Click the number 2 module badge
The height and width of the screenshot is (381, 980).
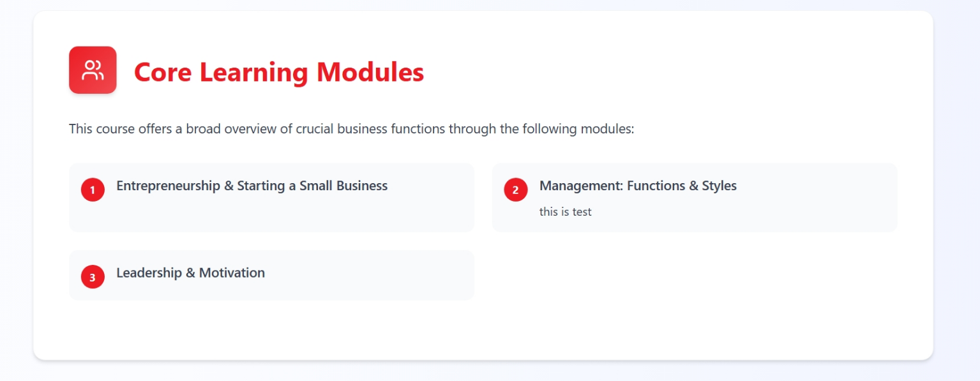[x=516, y=190]
